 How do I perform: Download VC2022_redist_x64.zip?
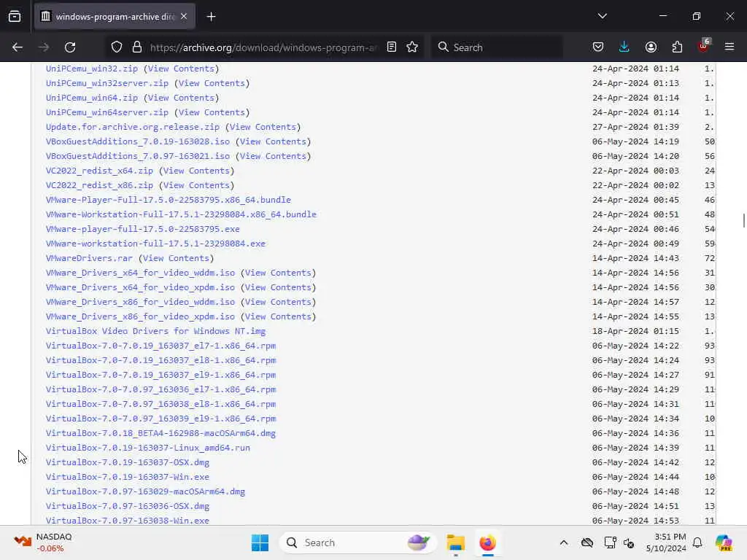99,171
